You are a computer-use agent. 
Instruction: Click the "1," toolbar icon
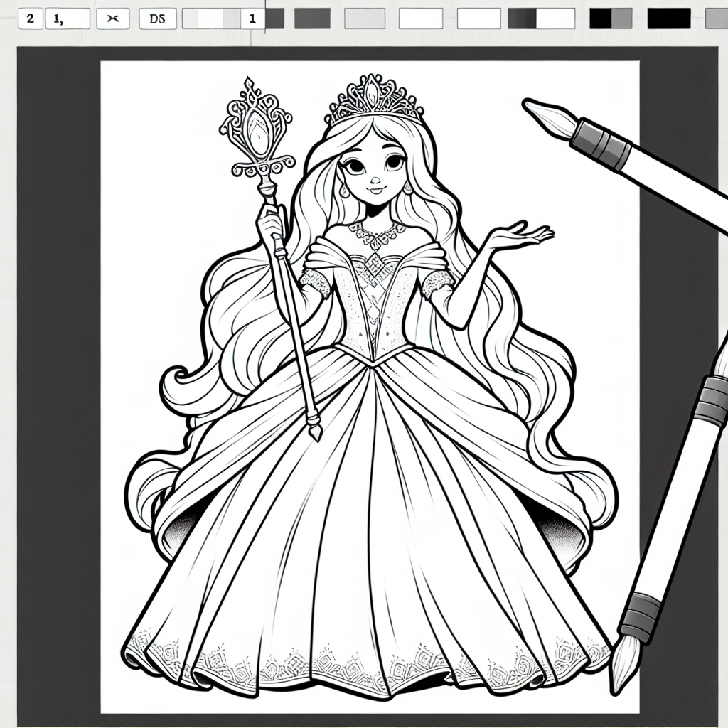pos(68,18)
